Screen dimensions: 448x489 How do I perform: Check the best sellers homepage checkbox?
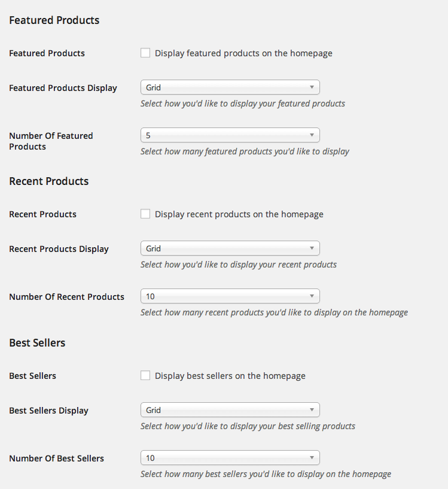[145, 375]
